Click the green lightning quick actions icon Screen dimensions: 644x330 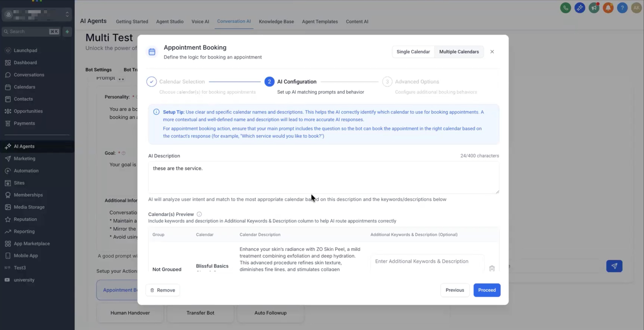(67, 32)
